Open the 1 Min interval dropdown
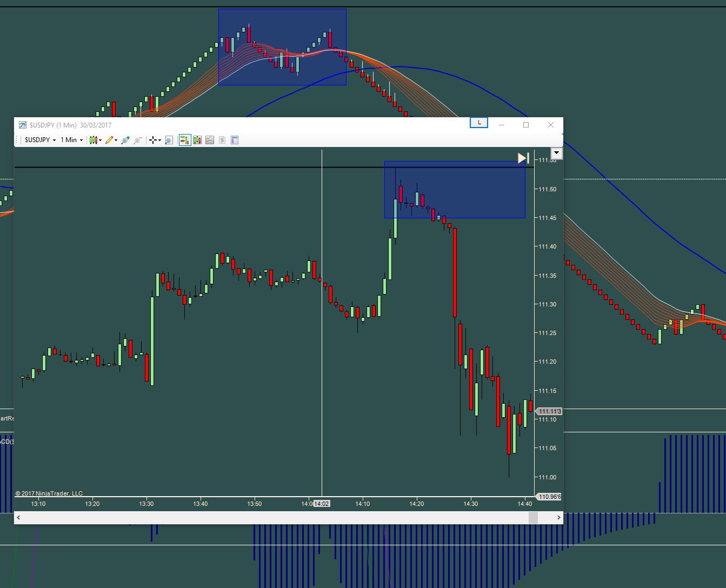This screenshot has width=726, height=588. click(x=71, y=140)
